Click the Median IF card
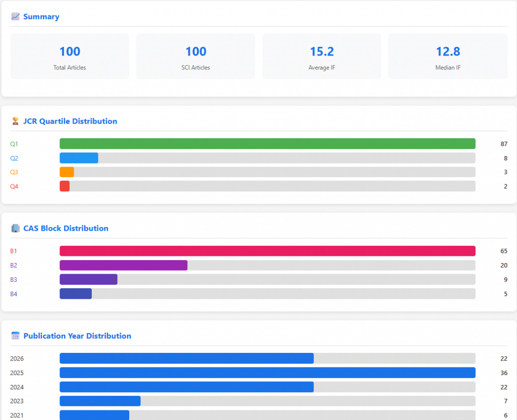The width and height of the screenshot is (517, 420). coord(448,56)
